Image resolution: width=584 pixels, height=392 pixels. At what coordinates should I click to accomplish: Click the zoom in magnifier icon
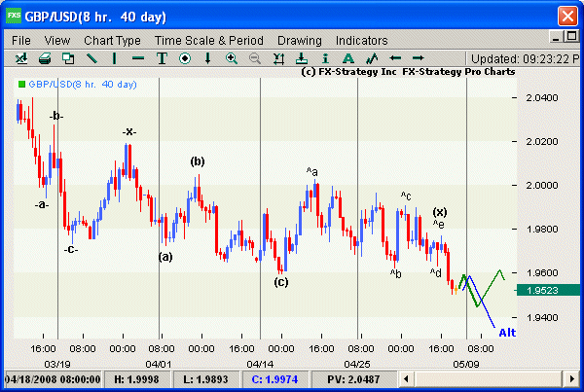pyautogui.click(x=232, y=58)
